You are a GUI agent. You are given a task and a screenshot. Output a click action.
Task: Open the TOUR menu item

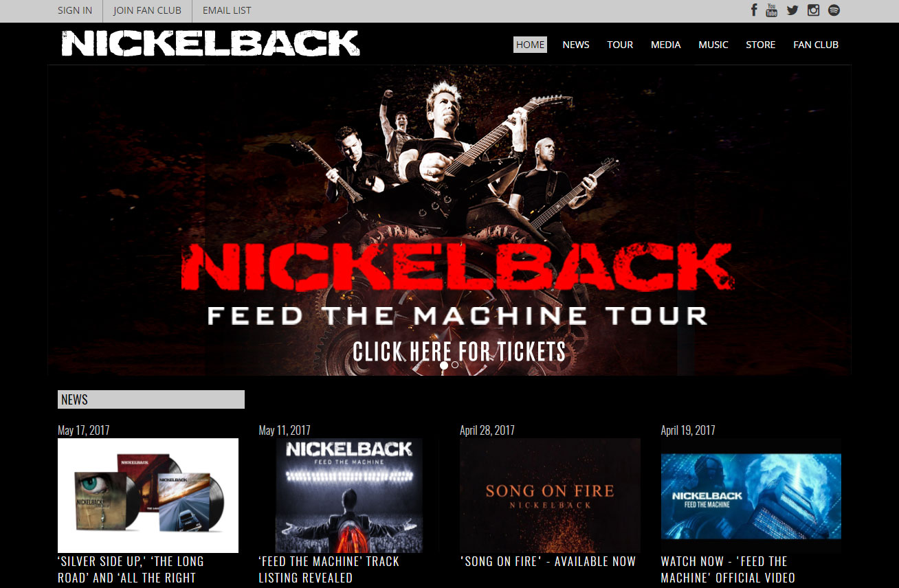click(620, 45)
